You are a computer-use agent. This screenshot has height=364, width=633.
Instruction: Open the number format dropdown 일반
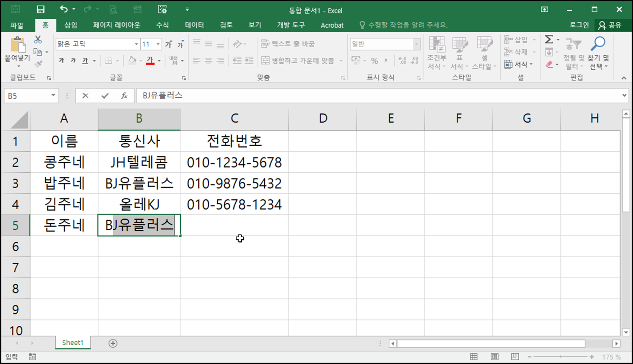tap(416, 44)
